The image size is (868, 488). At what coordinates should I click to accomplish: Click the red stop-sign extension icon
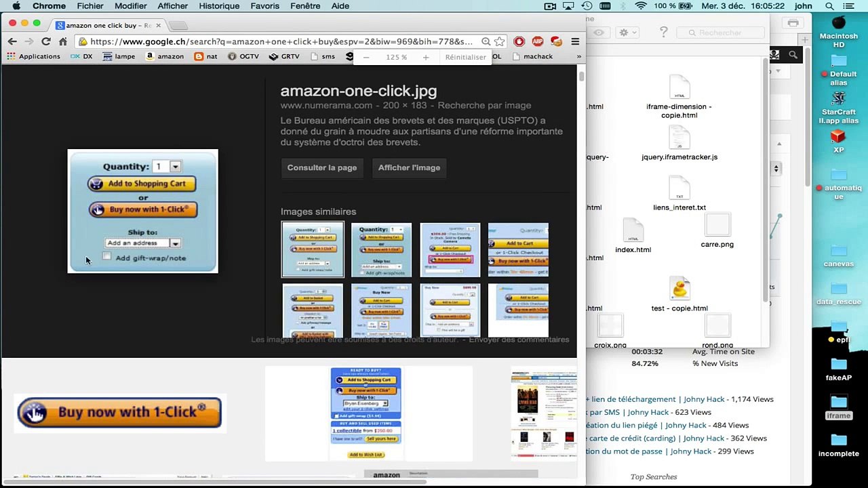point(519,41)
